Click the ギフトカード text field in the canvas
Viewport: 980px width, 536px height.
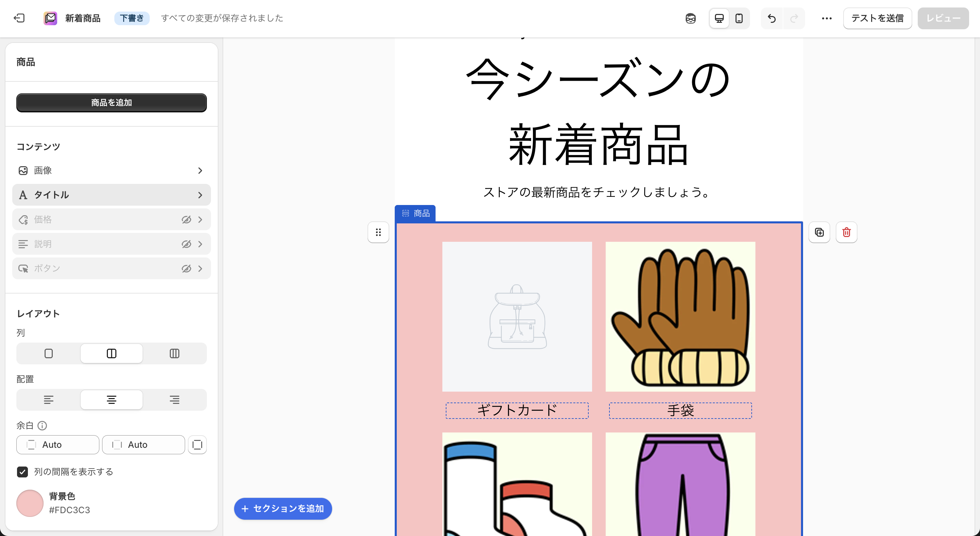(x=517, y=410)
